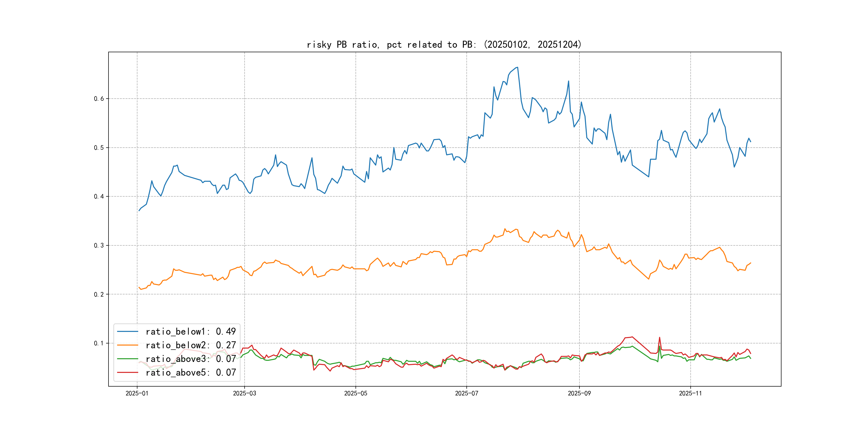Image resolution: width=868 pixels, height=434 pixels.
Task: Select the 'ratio_below1: 0.49' legend label
Action: [x=190, y=332]
